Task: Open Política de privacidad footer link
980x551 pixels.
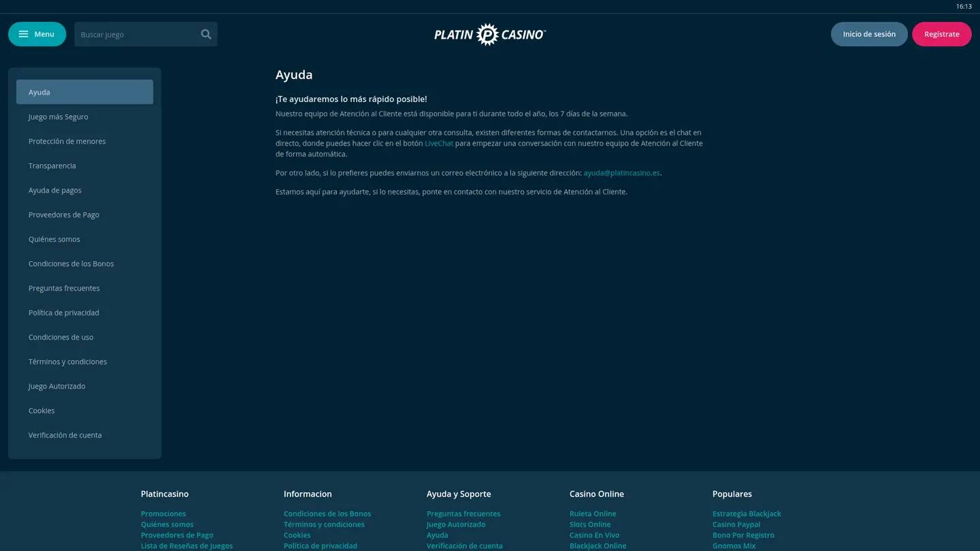Action: pyautogui.click(x=320, y=546)
